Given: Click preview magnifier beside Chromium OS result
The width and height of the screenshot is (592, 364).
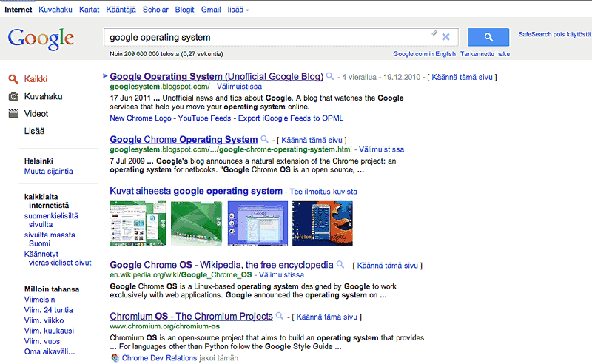Looking at the screenshot, I should pyautogui.click(x=280, y=316).
